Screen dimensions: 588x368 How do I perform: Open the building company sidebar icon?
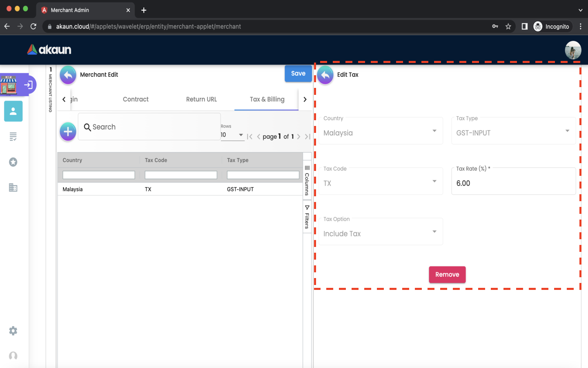tap(13, 188)
